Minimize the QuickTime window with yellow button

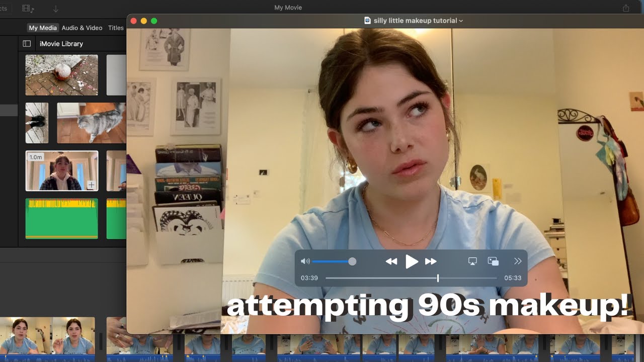click(x=144, y=21)
